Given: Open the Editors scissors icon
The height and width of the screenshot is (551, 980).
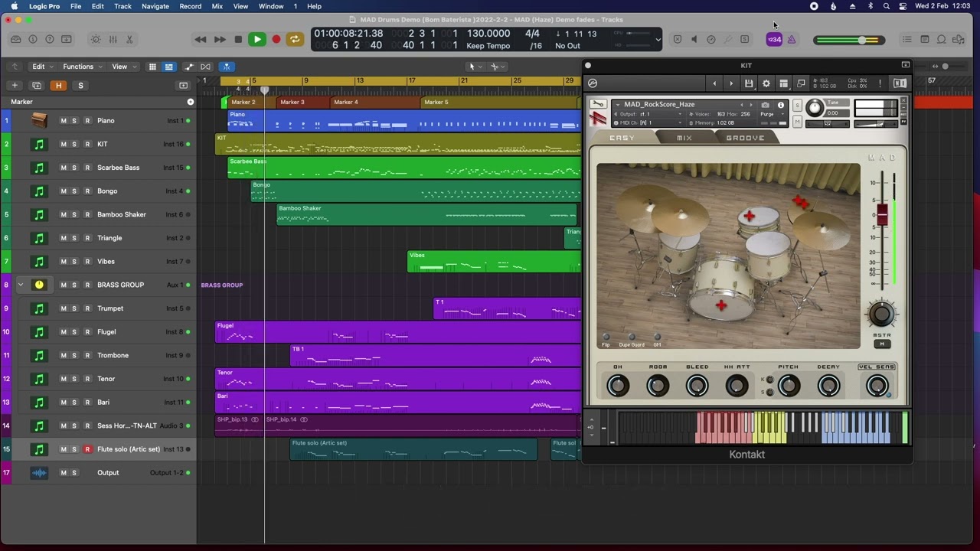Looking at the screenshot, I should point(129,39).
